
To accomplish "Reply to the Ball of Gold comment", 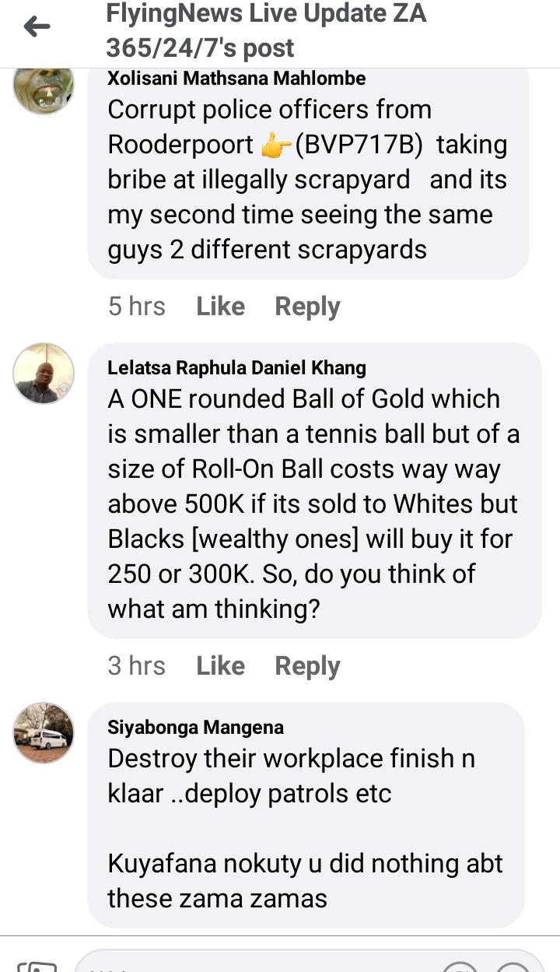I will tap(307, 666).
